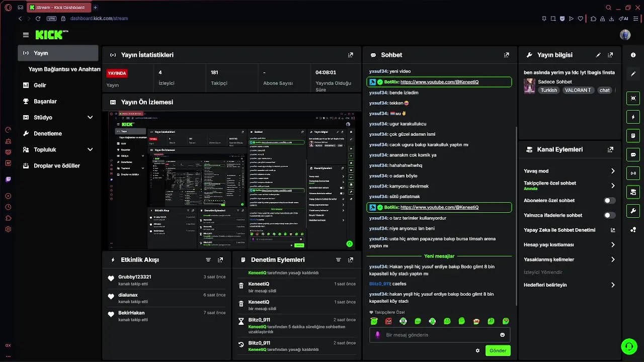Pop out the Denetim Eylemleri panel
The height and width of the screenshot is (362, 644).
tap(351, 260)
